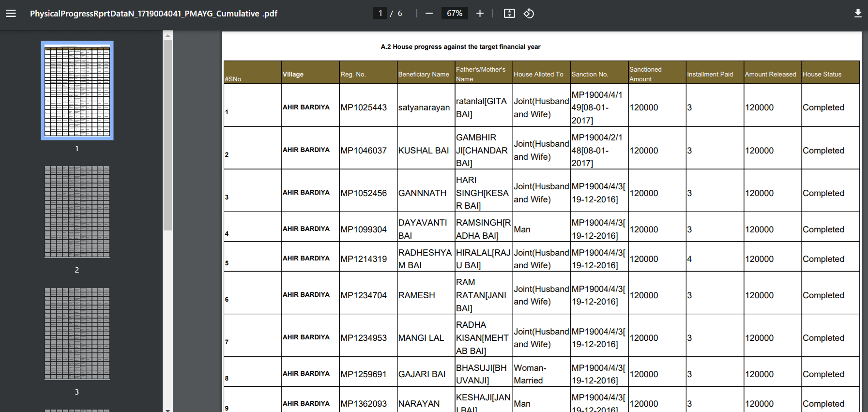Click Completed status in satyanarayan row
868x412 pixels.
coord(823,107)
